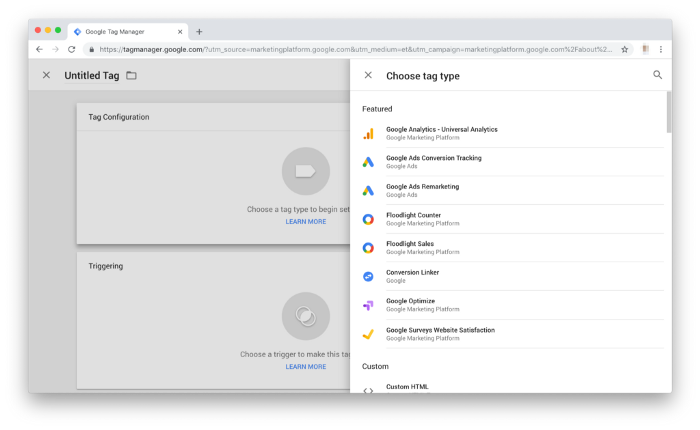Click LEARN MORE under Triggering
Screen dimensions: 700x430
pos(306,367)
